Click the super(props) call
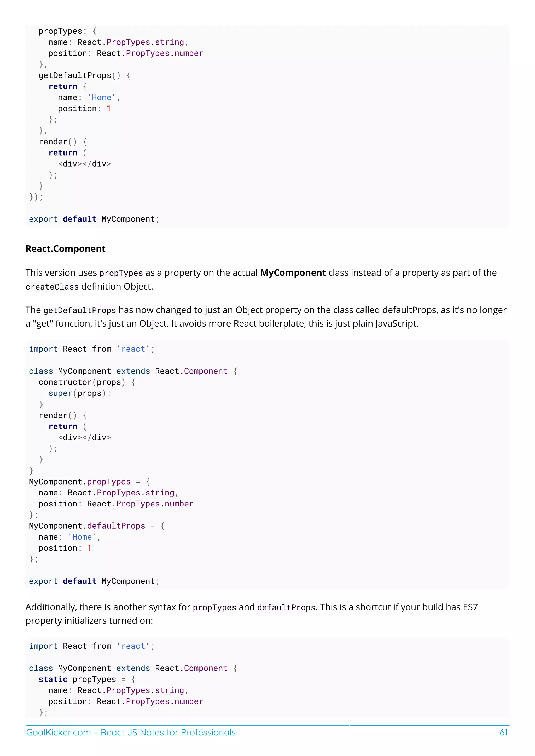Screen dimensions: 535x756 click(79, 393)
